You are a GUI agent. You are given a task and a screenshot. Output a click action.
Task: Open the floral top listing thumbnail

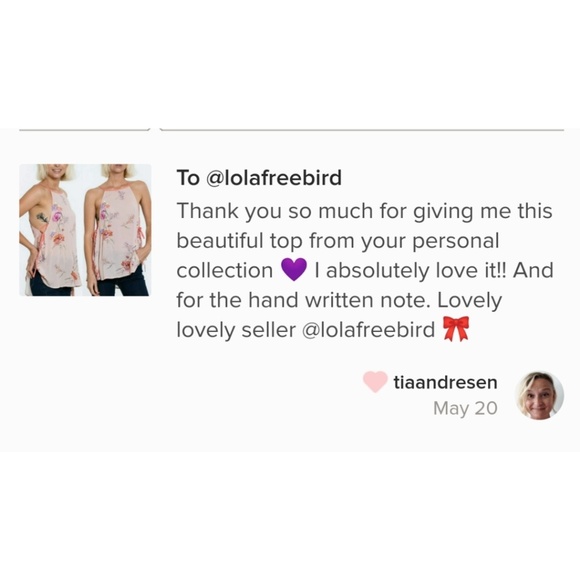(85, 230)
